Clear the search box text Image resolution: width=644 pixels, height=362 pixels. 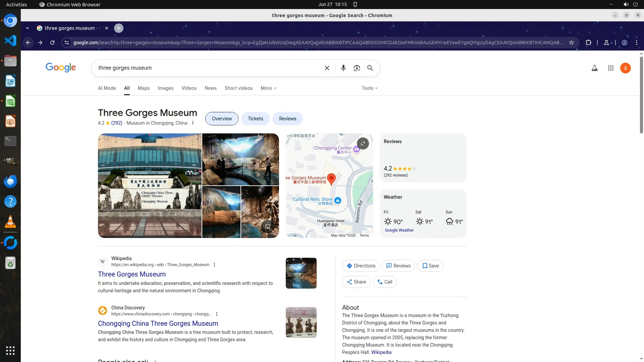point(327,68)
